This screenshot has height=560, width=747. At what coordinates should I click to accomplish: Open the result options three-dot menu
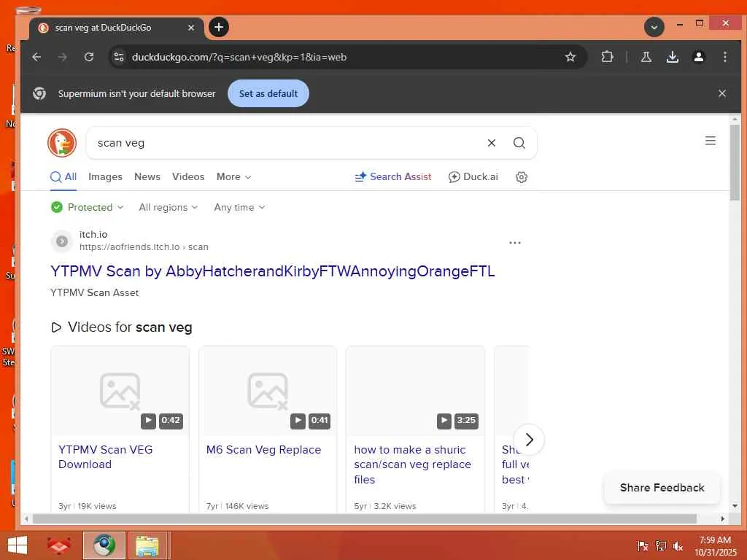tap(515, 243)
